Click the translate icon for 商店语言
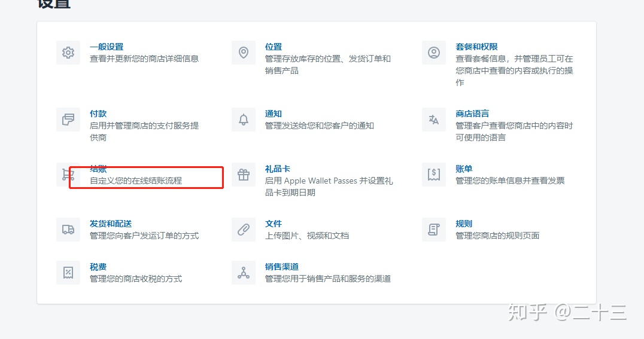 point(434,120)
